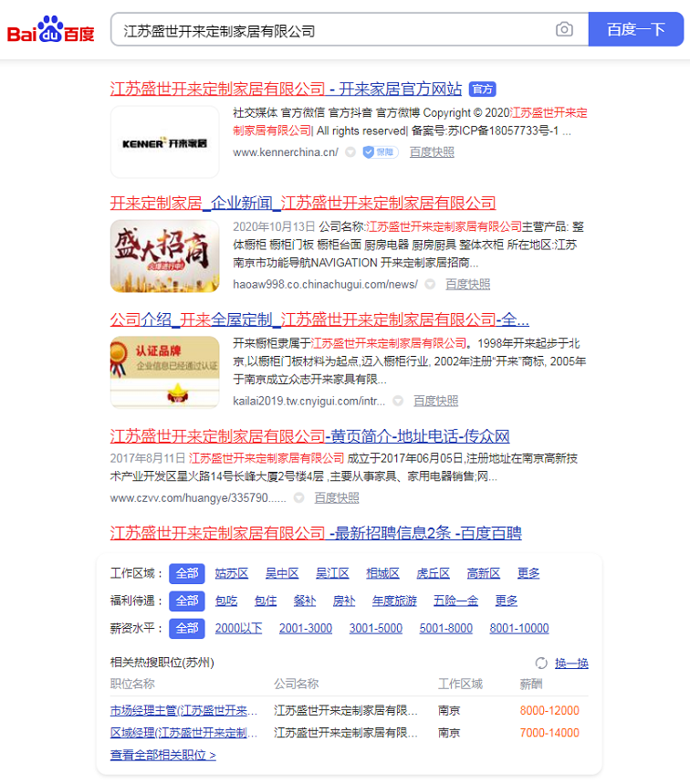Open 百度快照 for chinachugui result
This screenshot has height=784, width=690.
tap(467, 284)
